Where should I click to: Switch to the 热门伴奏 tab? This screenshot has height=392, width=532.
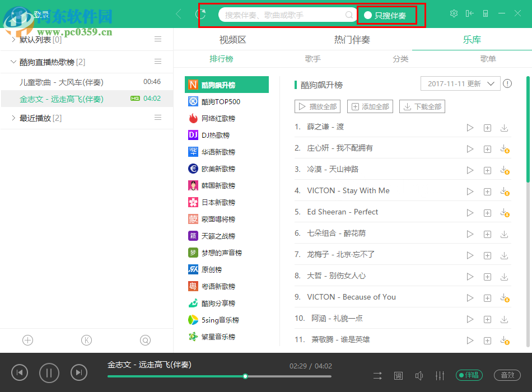(352, 40)
